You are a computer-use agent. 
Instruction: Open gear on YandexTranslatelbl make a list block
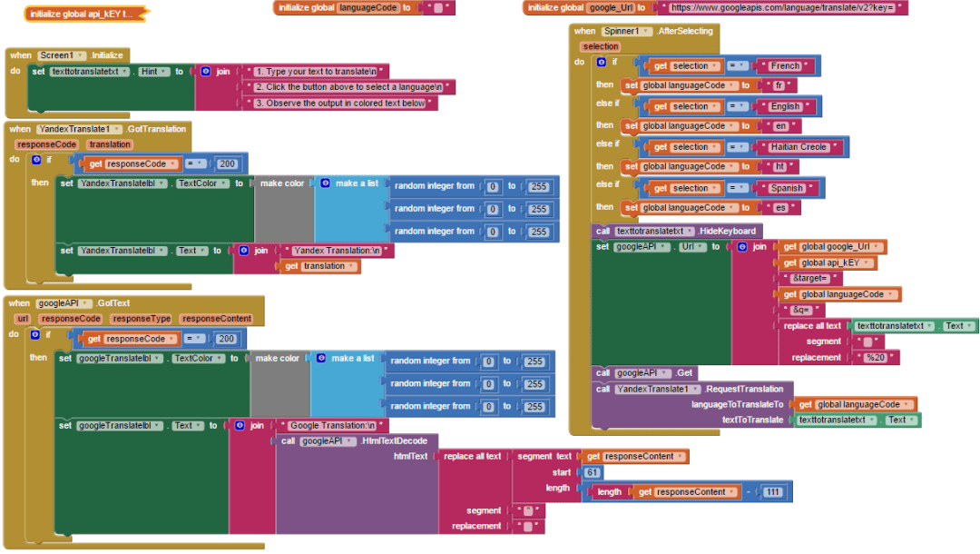(x=325, y=183)
